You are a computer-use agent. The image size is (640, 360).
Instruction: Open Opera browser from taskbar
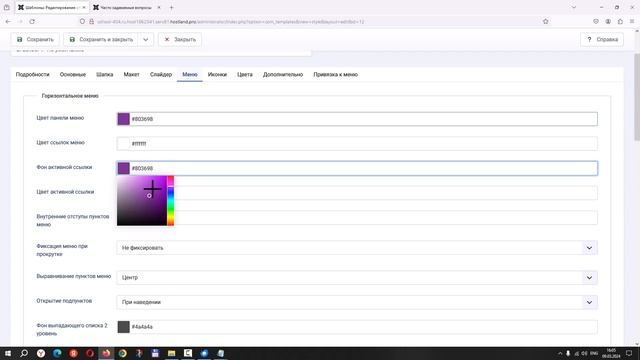[90, 353]
